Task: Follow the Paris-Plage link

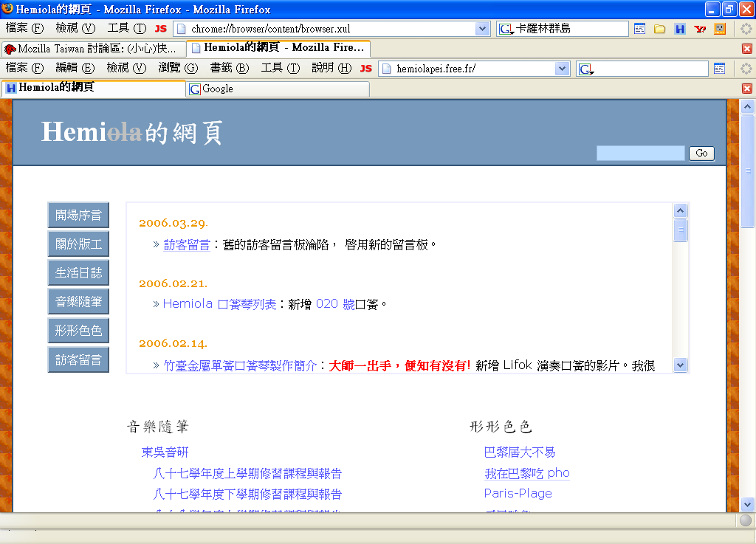Action: pos(518,493)
